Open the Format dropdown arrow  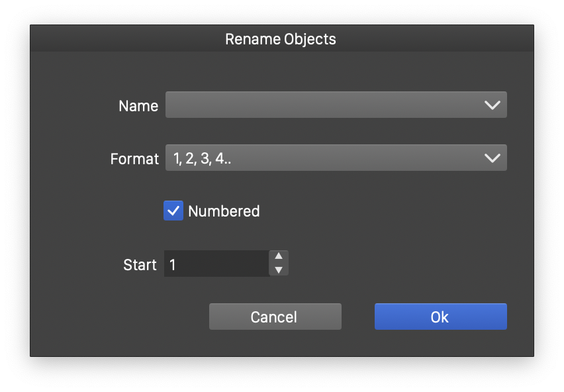pyautogui.click(x=492, y=158)
